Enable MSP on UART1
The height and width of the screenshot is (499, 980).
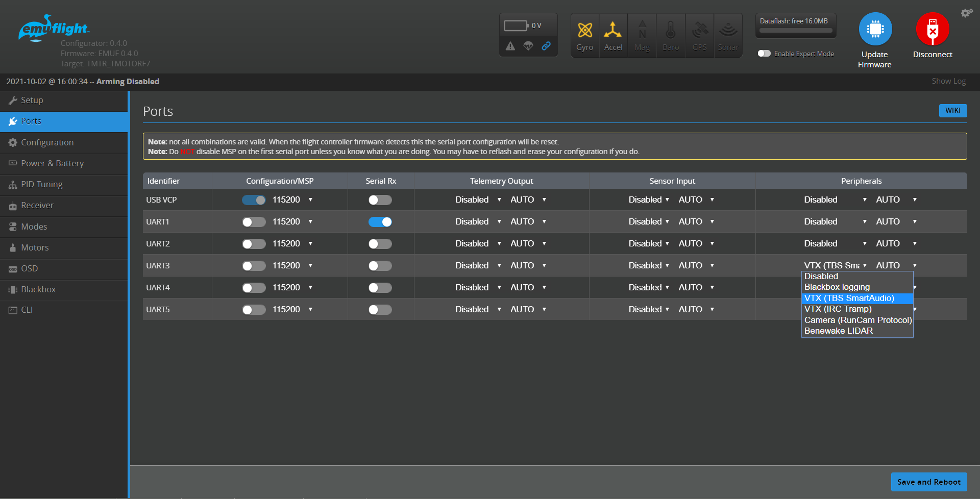pos(254,222)
